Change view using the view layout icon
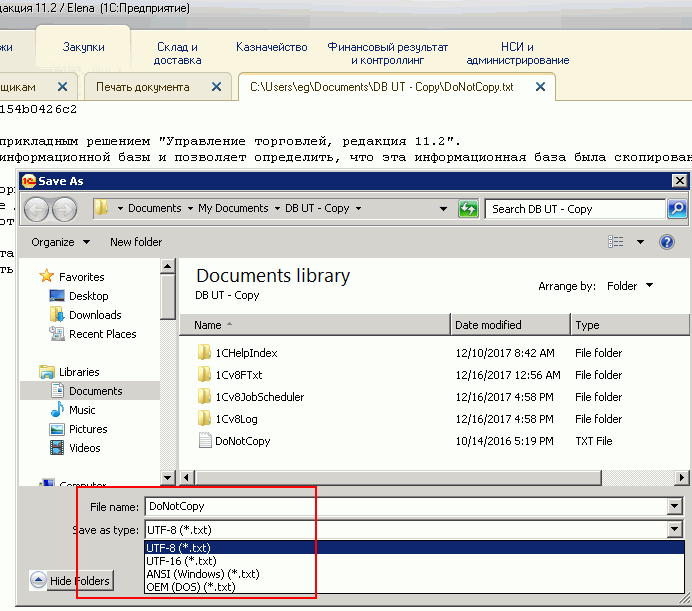This screenshot has width=692, height=611. 616,241
